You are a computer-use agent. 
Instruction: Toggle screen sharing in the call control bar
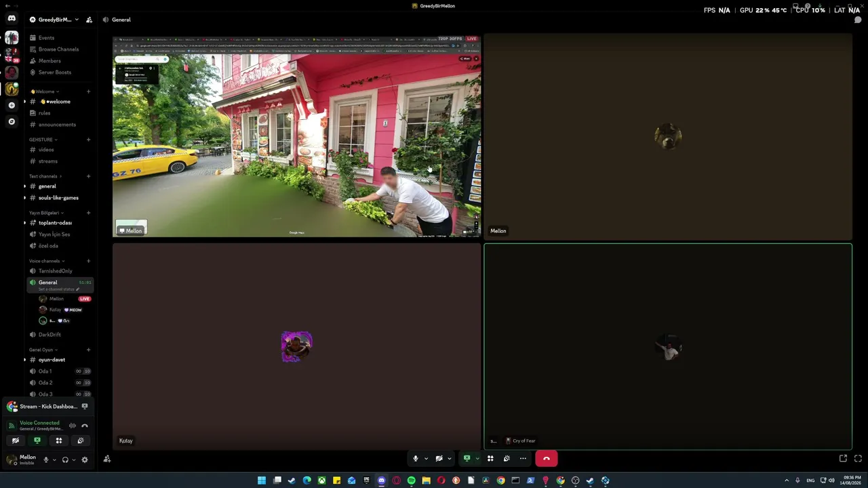point(467,459)
